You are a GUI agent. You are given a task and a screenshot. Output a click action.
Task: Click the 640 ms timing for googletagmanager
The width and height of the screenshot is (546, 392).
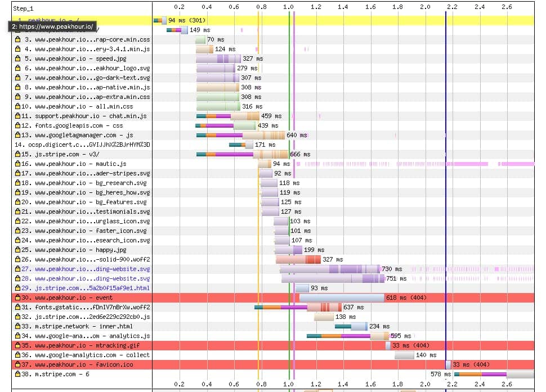pos(297,135)
